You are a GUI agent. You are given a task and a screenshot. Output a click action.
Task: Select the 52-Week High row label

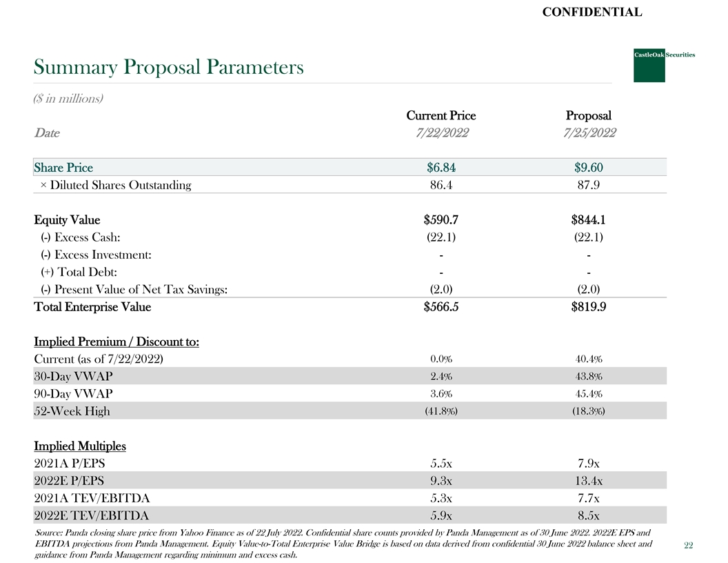(x=72, y=411)
